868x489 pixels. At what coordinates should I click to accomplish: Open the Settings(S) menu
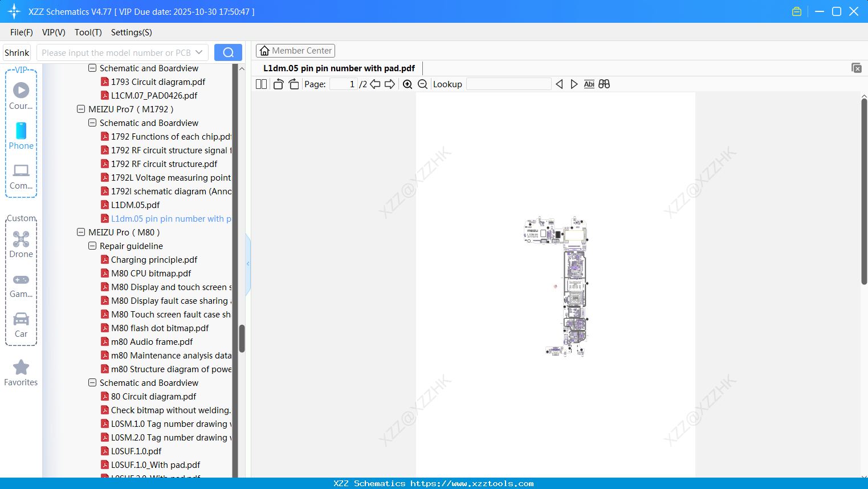132,32
